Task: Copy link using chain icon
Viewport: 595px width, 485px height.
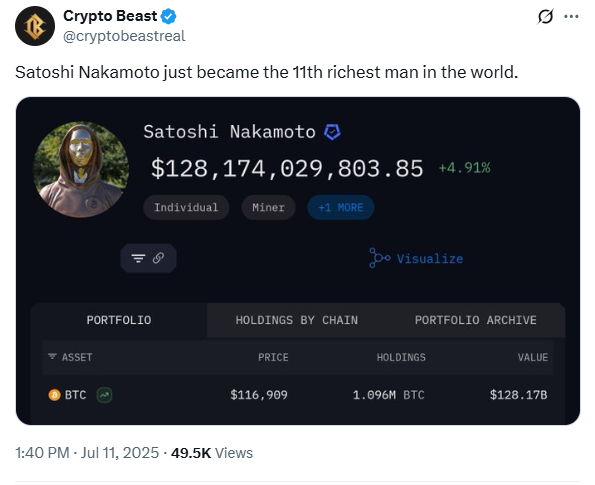Action: pyautogui.click(x=158, y=258)
